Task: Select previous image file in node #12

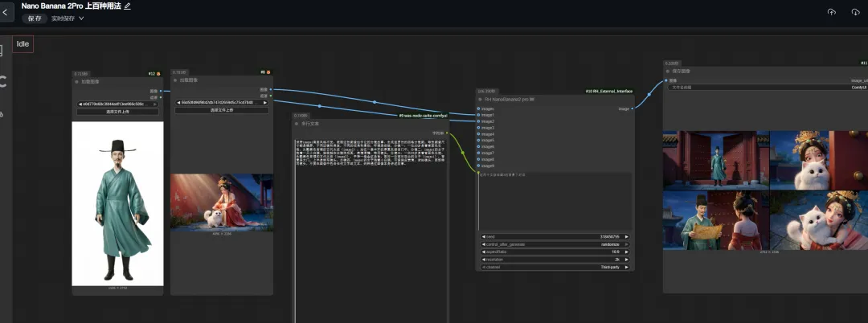Action: coord(80,104)
